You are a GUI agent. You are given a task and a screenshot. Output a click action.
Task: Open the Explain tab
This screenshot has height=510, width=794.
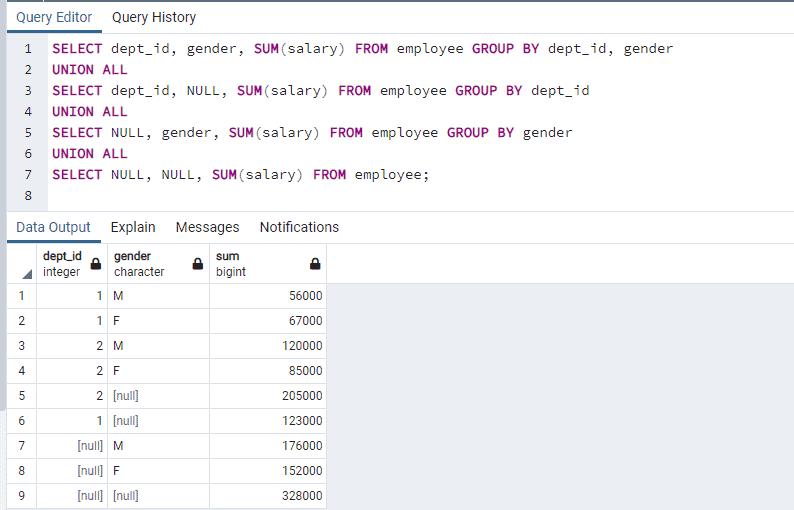tap(133, 227)
